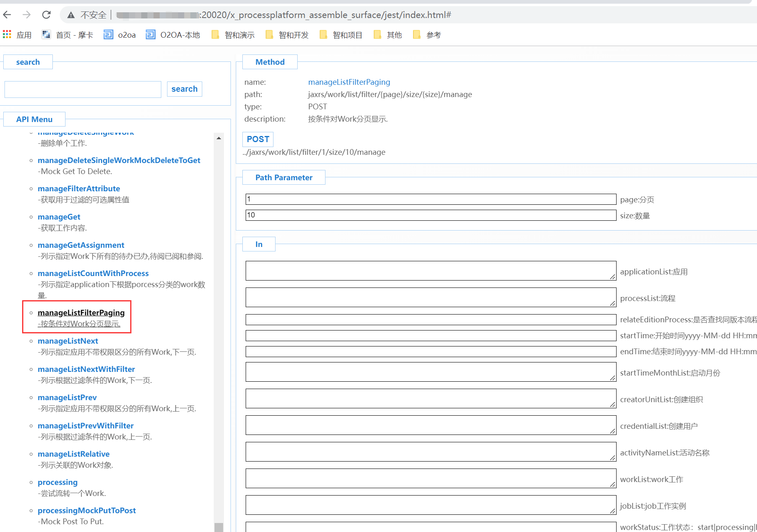This screenshot has height=532, width=757.
Task: Open the o2oa bookmark
Action: click(120, 35)
